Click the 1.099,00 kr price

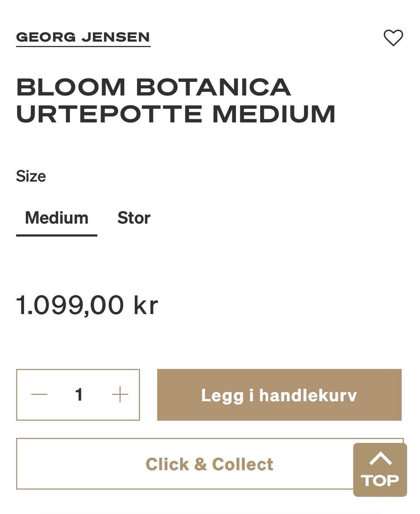pyautogui.click(x=87, y=305)
